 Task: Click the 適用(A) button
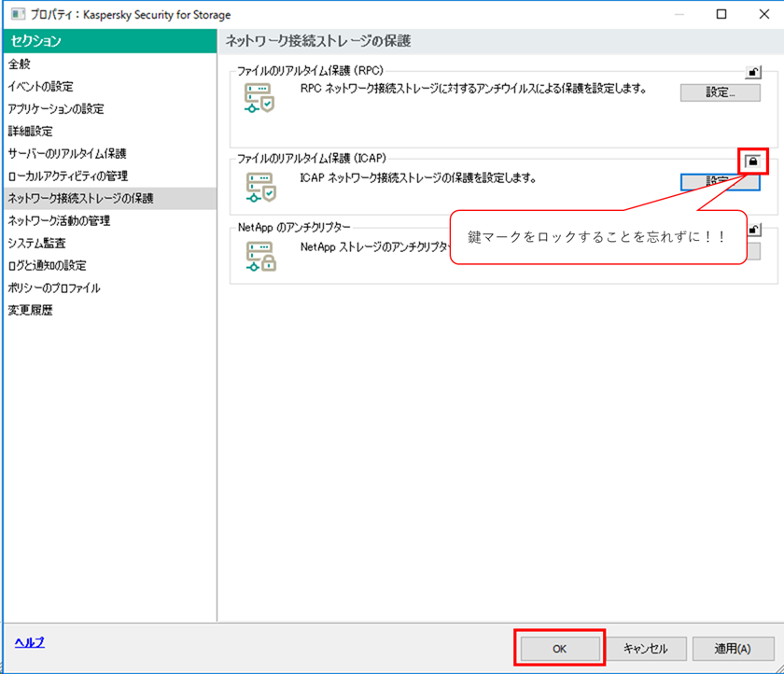pyautogui.click(x=733, y=649)
